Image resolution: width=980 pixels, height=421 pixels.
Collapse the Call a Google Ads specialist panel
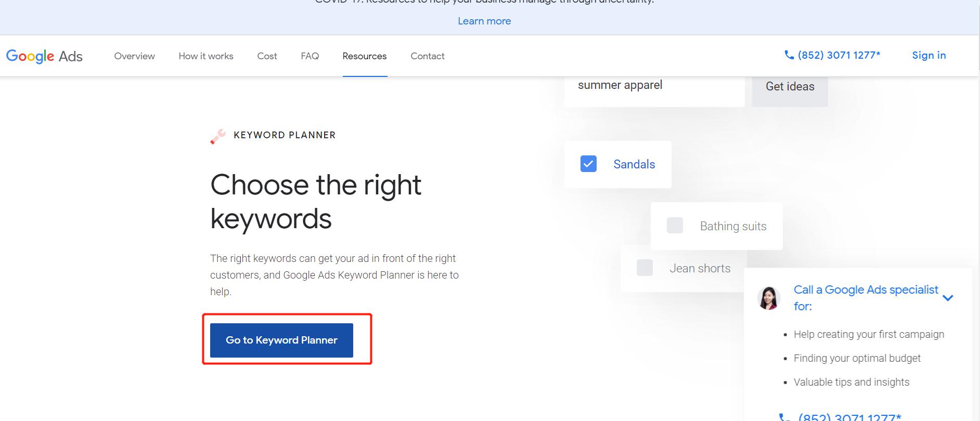pos(948,298)
